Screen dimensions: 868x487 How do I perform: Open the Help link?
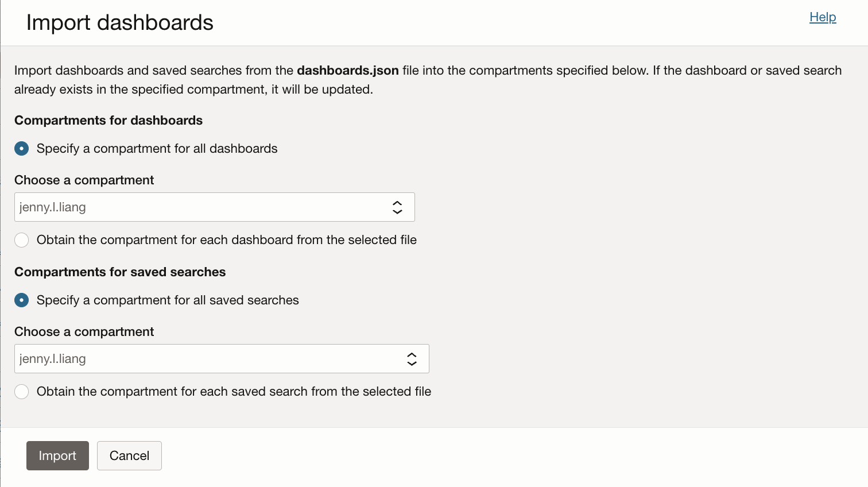click(x=822, y=17)
